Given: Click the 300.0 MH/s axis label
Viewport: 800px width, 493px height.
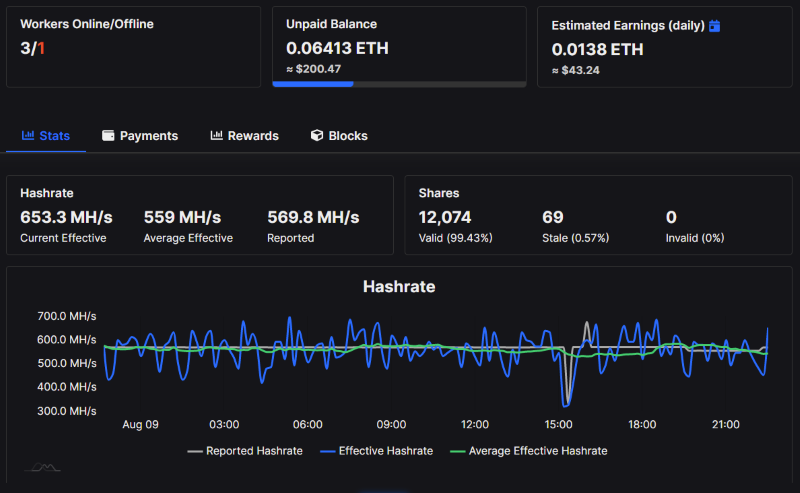Looking at the screenshot, I should (x=67, y=411).
